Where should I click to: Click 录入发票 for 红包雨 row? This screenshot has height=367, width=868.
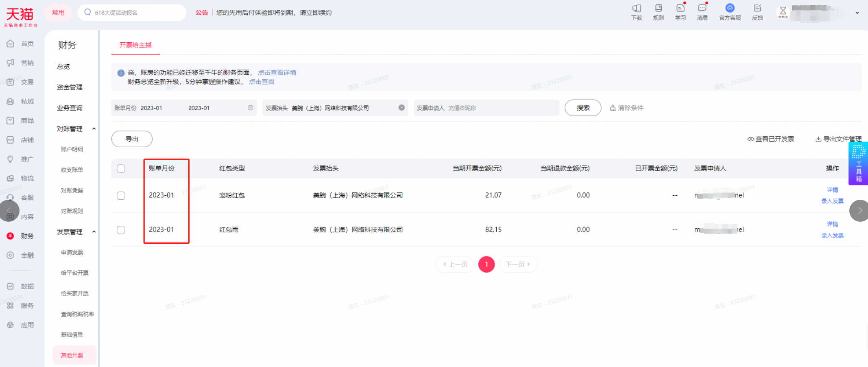coord(832,235)
